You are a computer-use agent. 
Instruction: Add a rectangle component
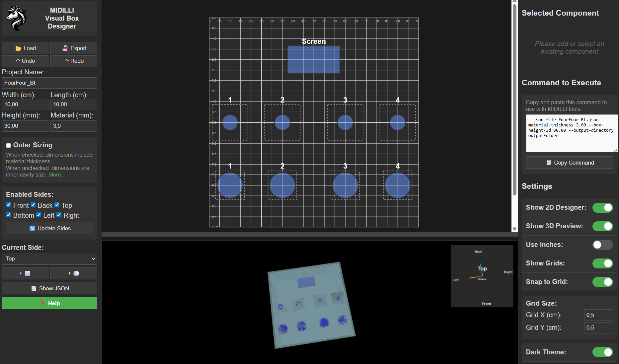[x=25, y=273]
